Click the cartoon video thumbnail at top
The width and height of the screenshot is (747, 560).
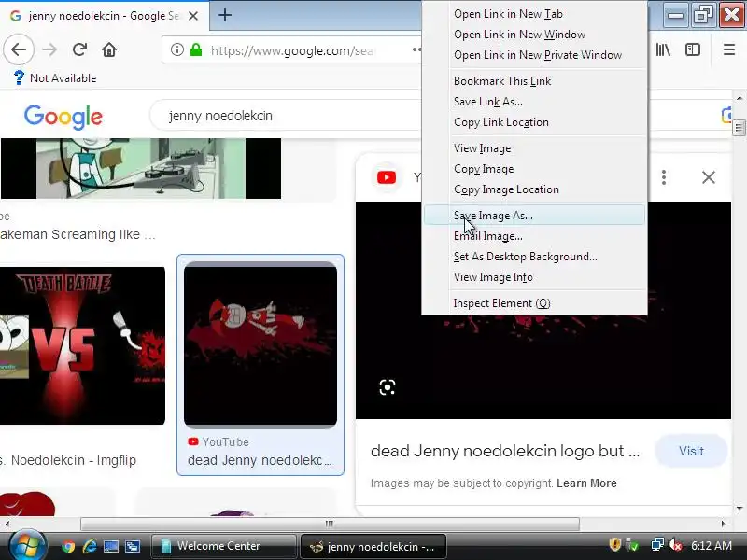coord(141,169)
